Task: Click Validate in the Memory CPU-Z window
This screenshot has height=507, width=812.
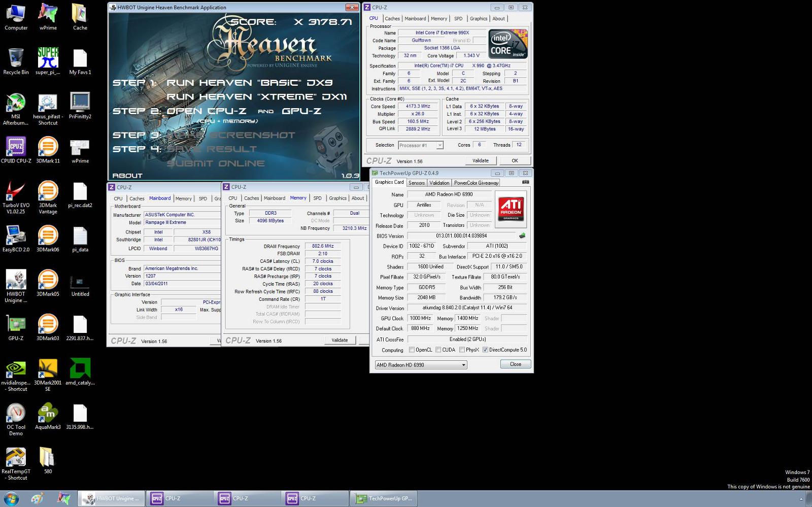Action: pos(340,340)
